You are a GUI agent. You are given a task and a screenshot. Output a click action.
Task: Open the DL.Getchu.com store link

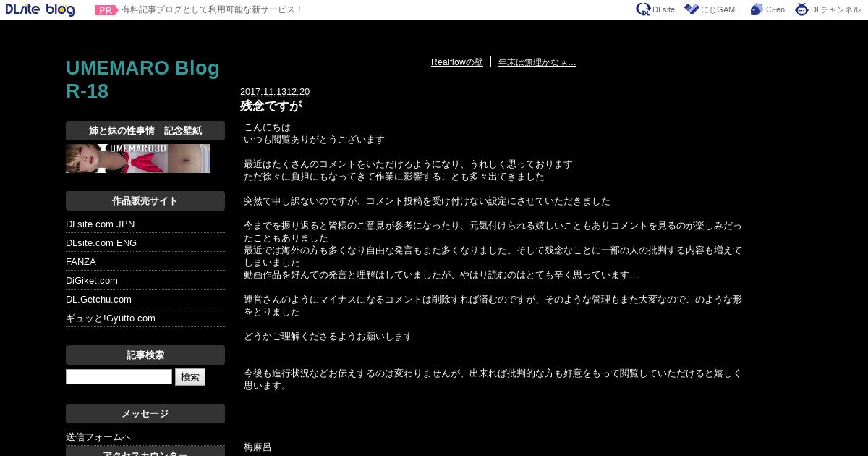99,300
